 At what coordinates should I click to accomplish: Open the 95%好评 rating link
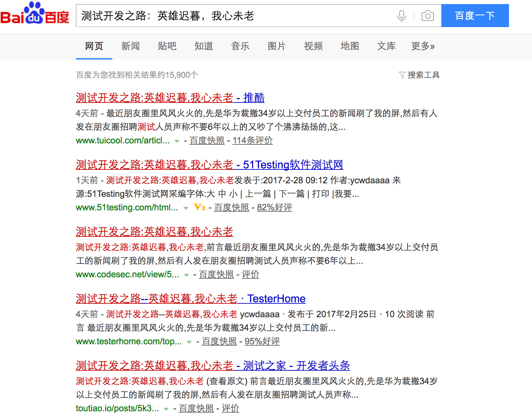coord(262,341)
